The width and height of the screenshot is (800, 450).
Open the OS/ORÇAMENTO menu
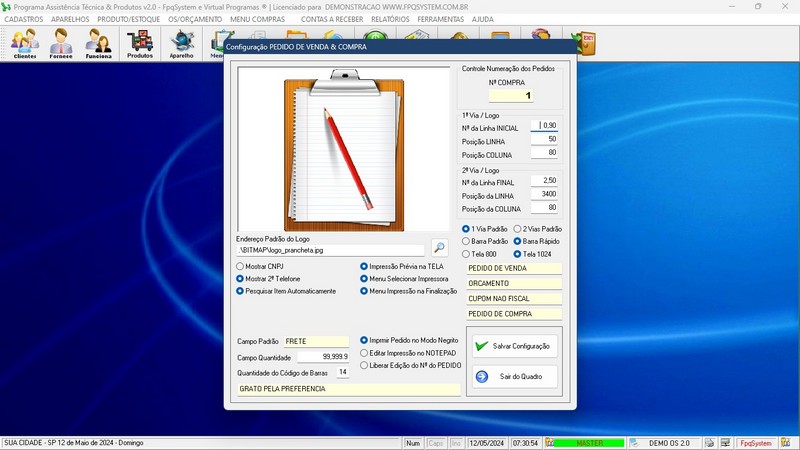[195, 19]
